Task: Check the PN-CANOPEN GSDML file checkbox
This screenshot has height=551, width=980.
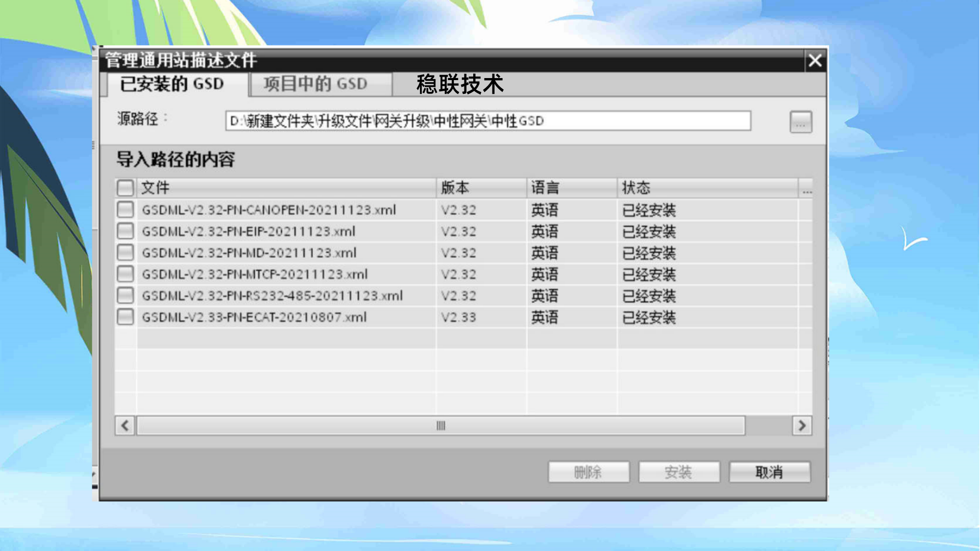Action: tap(125, 210)
